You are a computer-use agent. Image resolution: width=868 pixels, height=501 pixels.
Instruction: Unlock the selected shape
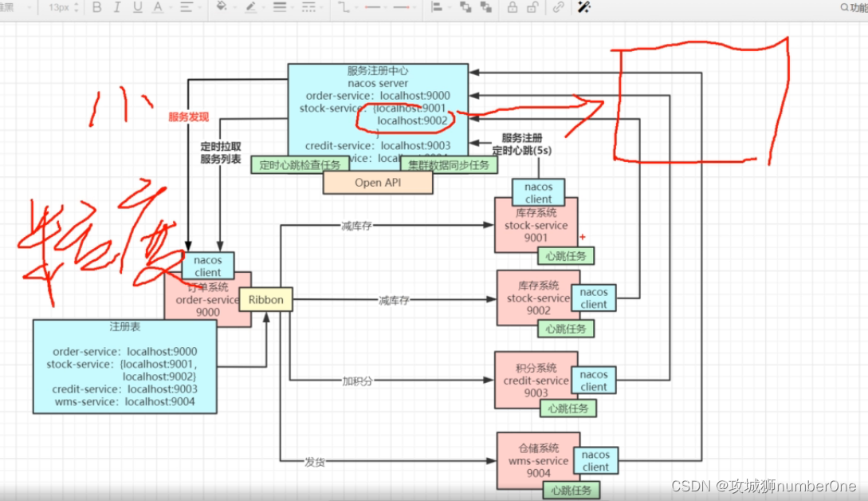[x=532, y=7]
